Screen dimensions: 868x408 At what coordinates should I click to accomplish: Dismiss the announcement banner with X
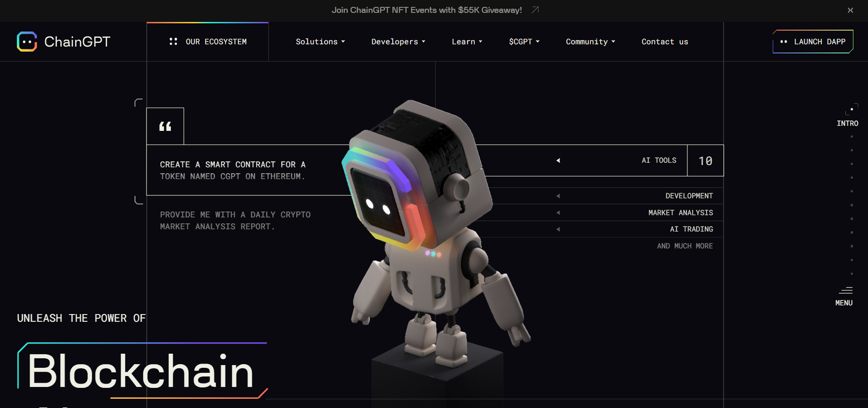(x=850, y=10)
